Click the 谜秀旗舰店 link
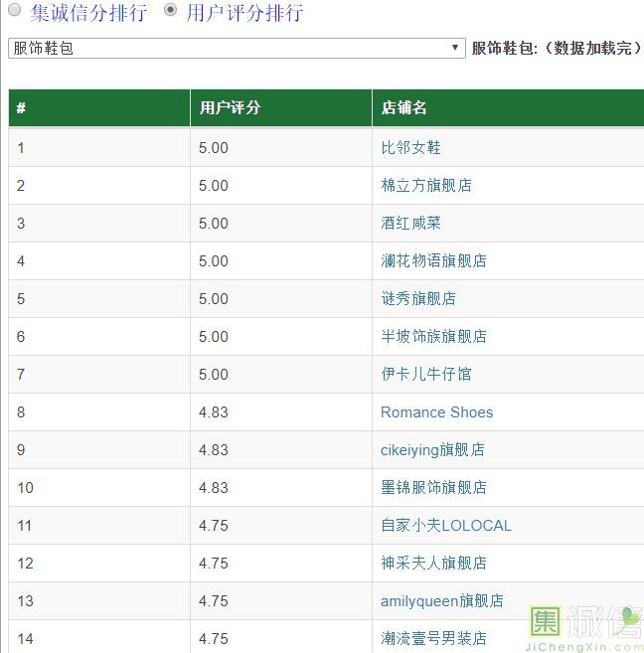 tap(418, 298)
